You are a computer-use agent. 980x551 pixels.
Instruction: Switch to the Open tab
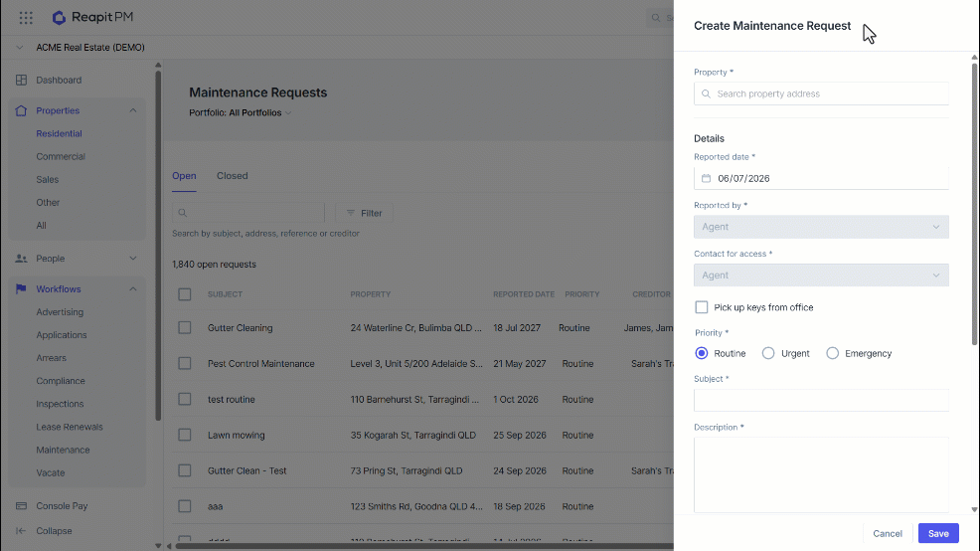tap(185, 176)
